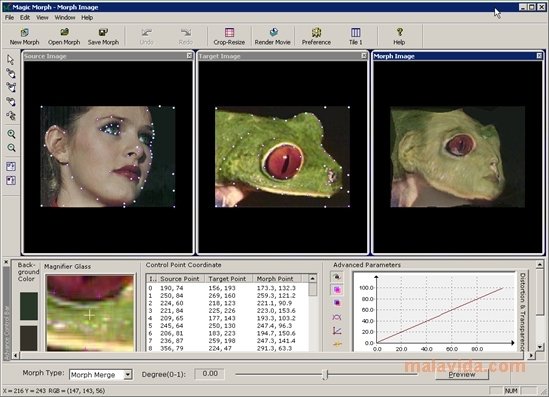Click the coordinate list scroll up arrow
The image size is (549, 397).
point(313,279)
